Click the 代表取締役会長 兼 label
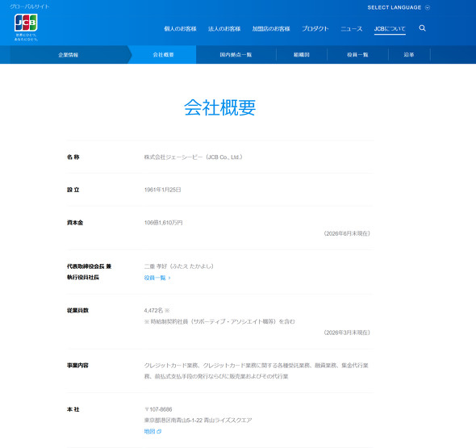476x448 pixels. (x=89, y=266)
